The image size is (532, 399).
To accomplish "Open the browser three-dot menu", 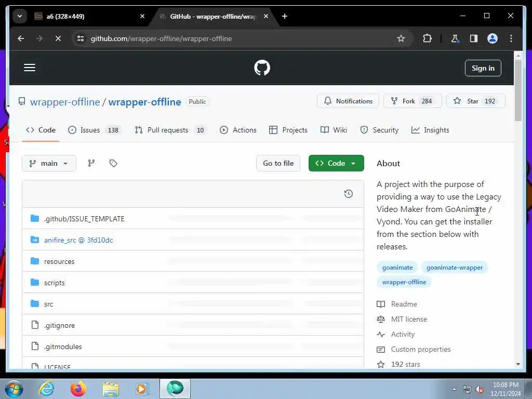I will click(x=511, y=38).
